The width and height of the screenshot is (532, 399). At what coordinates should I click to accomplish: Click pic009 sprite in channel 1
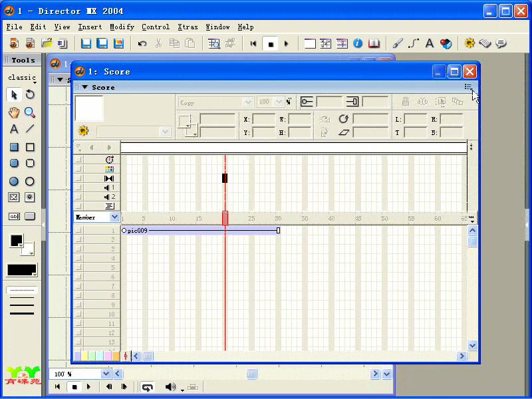click(x=201, y=230)
